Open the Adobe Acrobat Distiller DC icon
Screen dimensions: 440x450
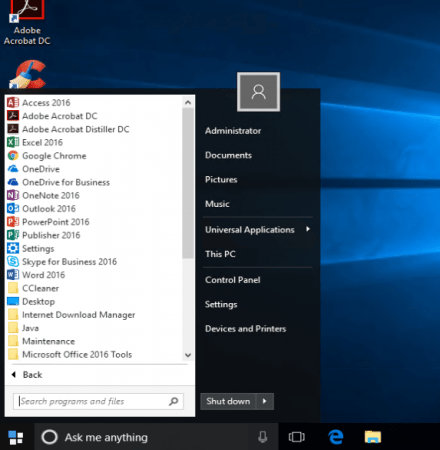tap(13, 129)
